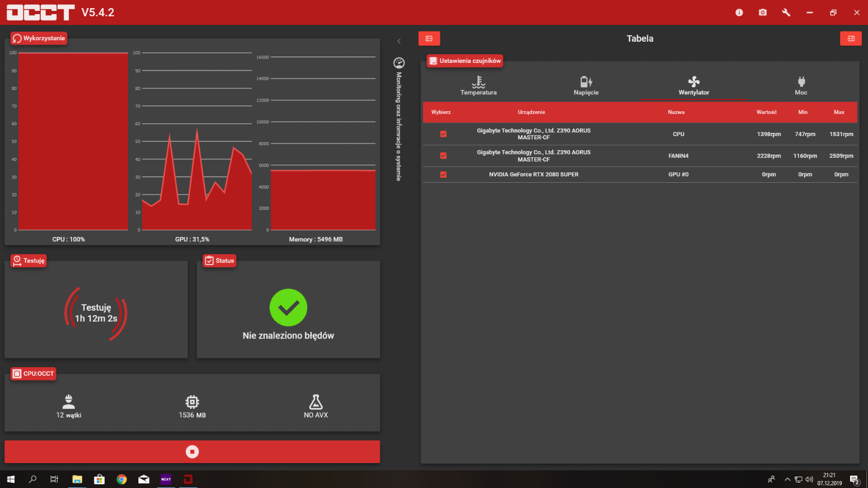868x488 pixels.
Task: Open Mail app from taskbar
Action: pyautogui.click(x=144, y=479)
